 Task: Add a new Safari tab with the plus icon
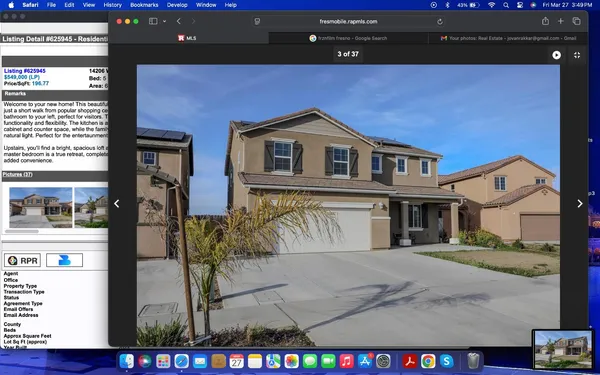[x=561, y=21]
